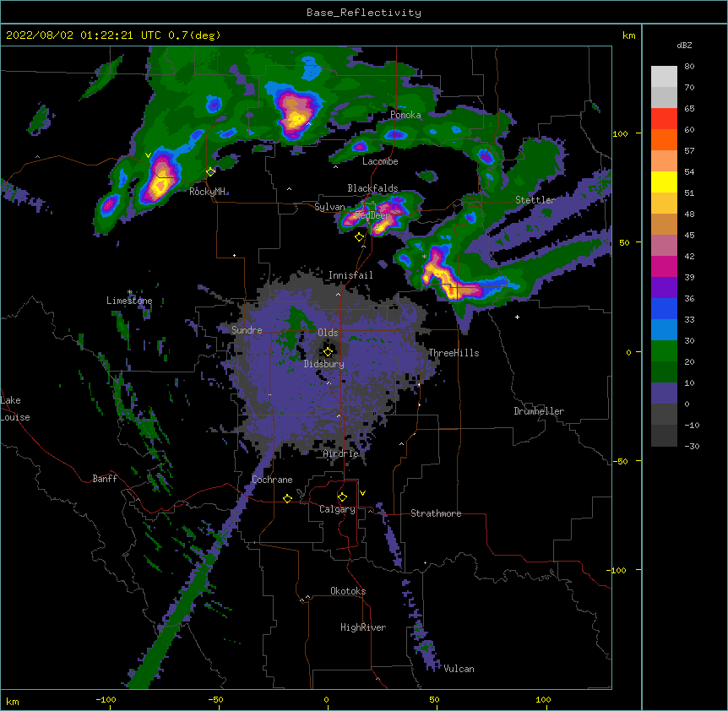
Task: Click the asterisk marker above Limestone label
Action: click(x=130, y=292)
